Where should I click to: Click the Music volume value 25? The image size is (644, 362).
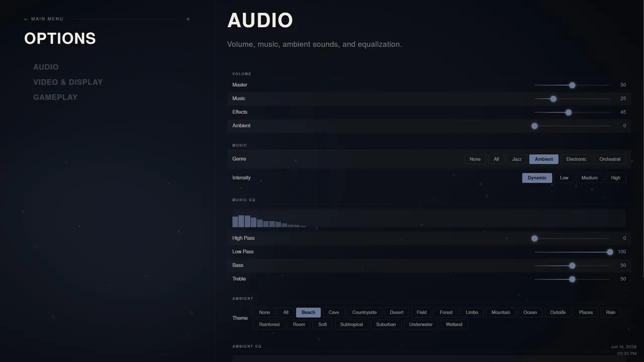tap(623, 99)
